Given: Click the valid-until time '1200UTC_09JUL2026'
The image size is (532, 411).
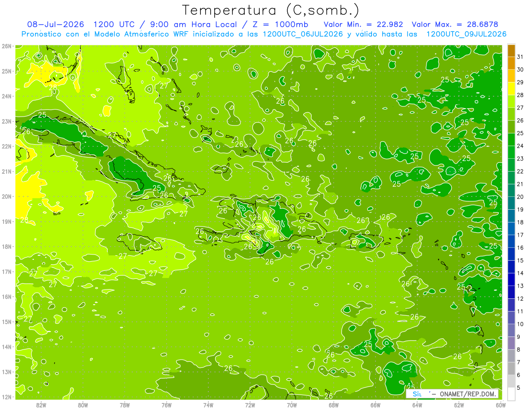Looking at the screenshot, I should (466, 34).
